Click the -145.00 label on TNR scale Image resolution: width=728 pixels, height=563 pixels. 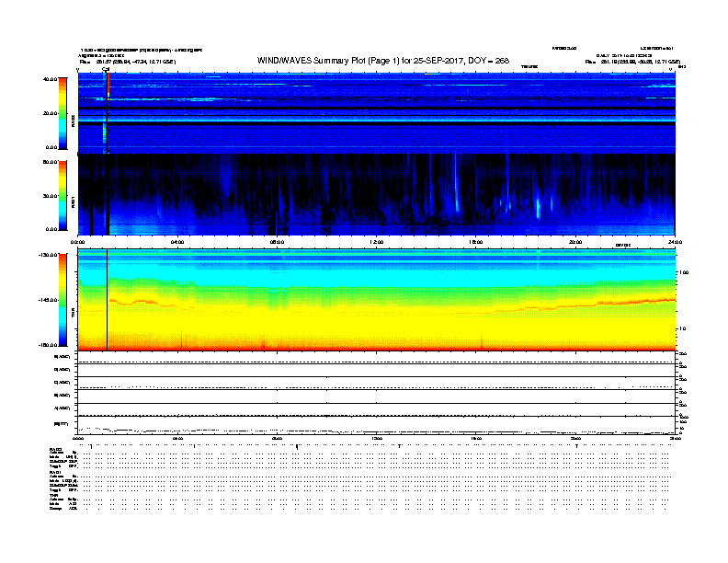coord(49,300)
